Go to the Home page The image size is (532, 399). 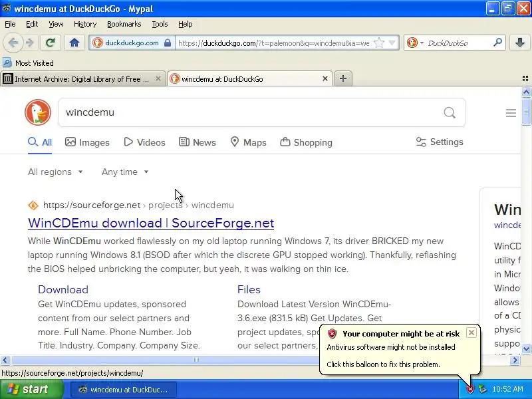pos(74,43)
